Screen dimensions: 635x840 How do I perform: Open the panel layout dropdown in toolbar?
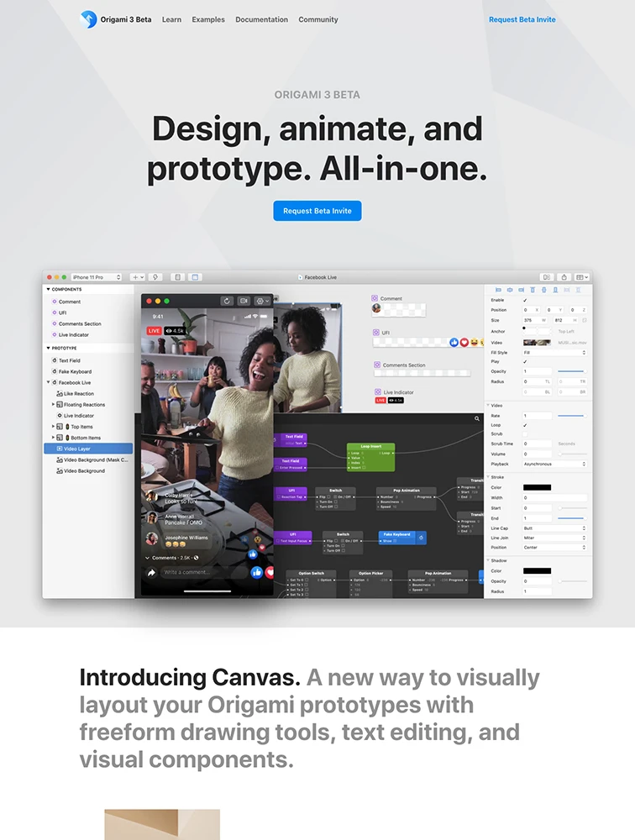tap(582, 277)
